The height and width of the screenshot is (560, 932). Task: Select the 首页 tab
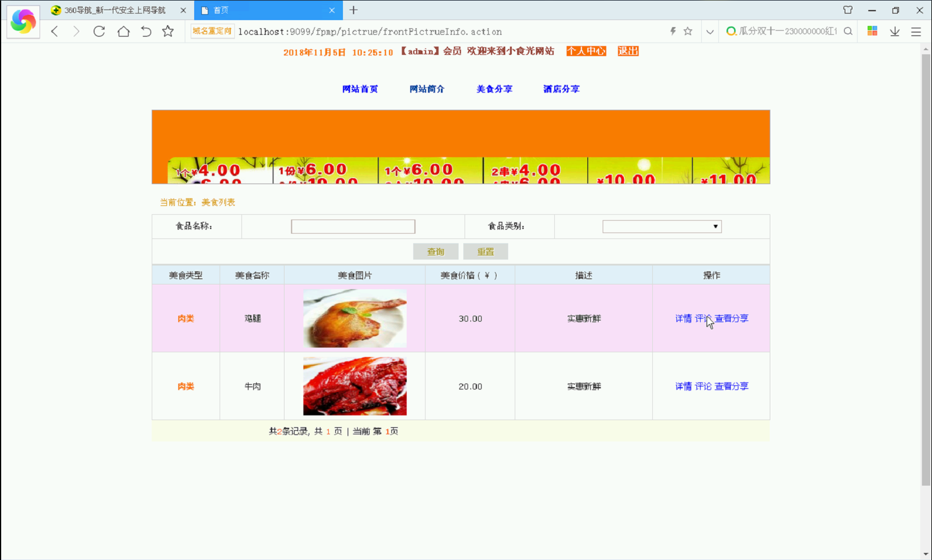click(268, 10)
